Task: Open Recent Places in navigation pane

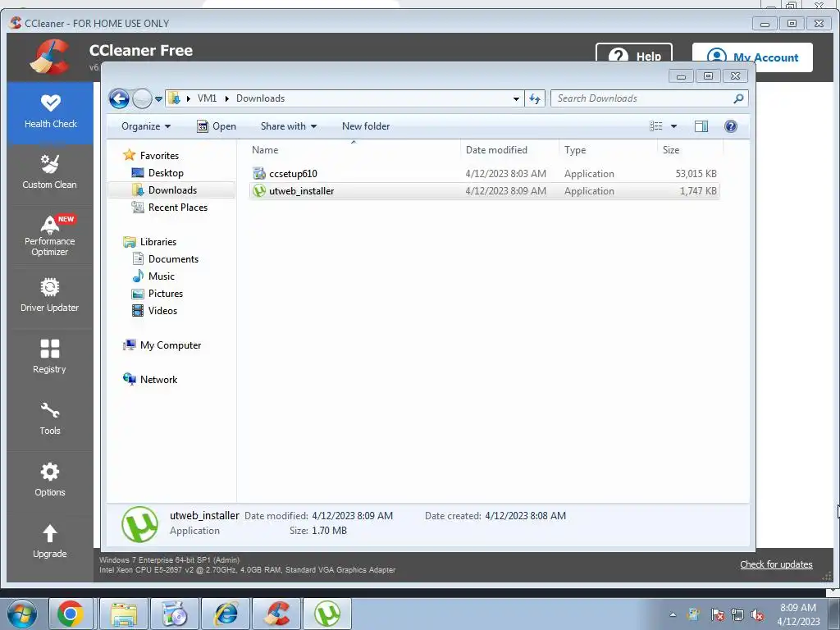Action: coord(177,208)
